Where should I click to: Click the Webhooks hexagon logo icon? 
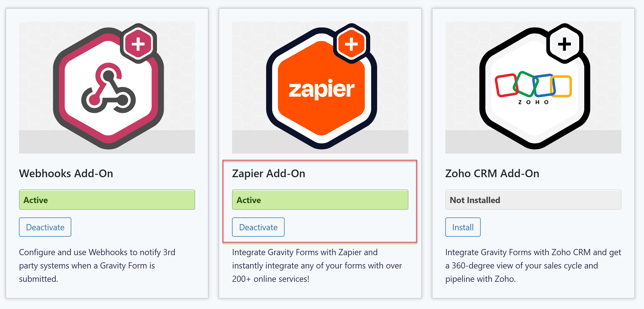point(108,88)
